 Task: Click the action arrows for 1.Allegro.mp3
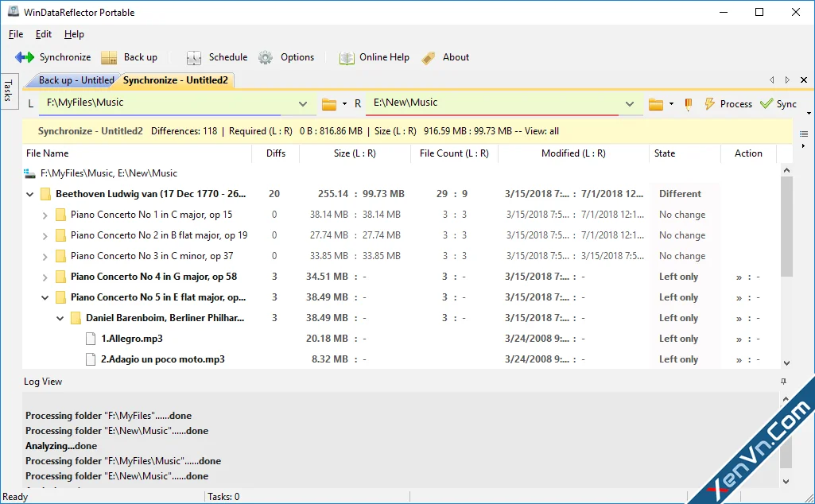point(748,339)
